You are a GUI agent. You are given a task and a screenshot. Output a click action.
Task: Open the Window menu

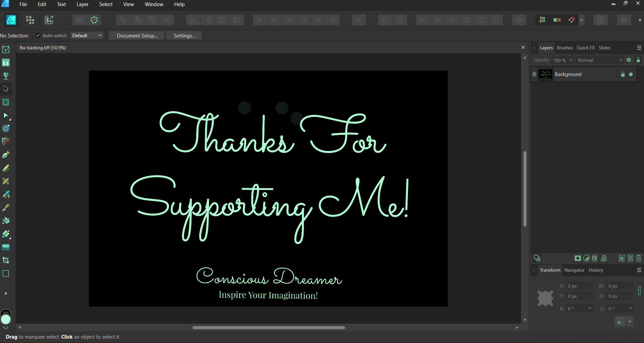[154, 4]
